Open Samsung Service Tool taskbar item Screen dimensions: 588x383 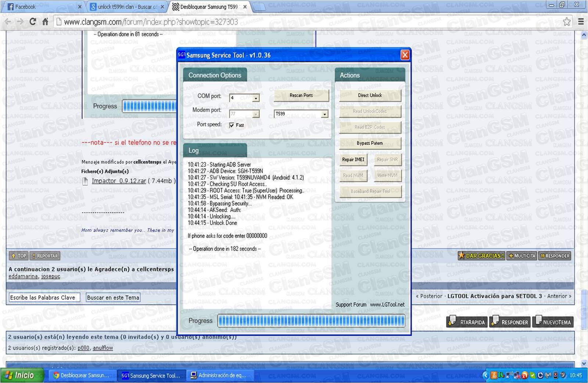151,375
